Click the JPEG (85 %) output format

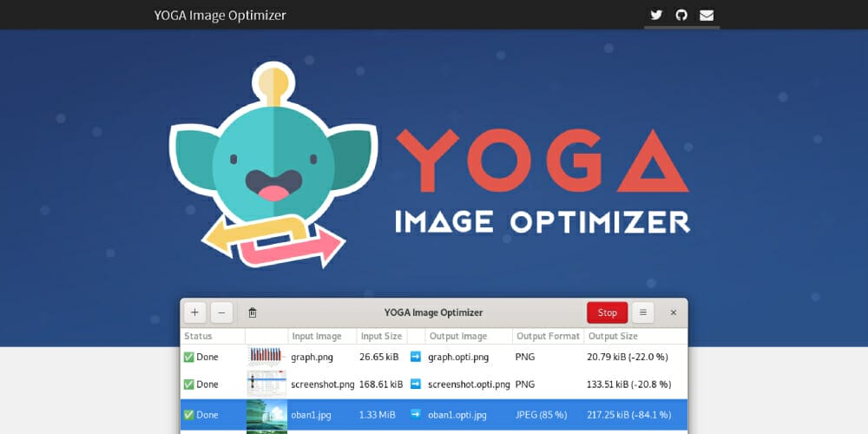point(541,415)
